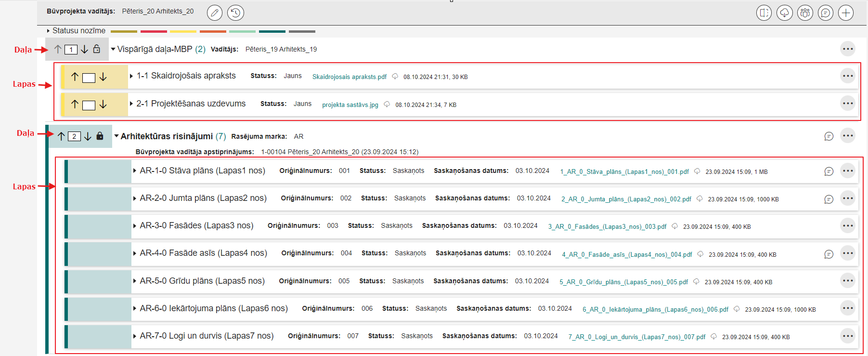Open more options for AR-7-0 Logi un durvis
The image size is (868, 356).
pyautogui.click(x=848, y=336)
